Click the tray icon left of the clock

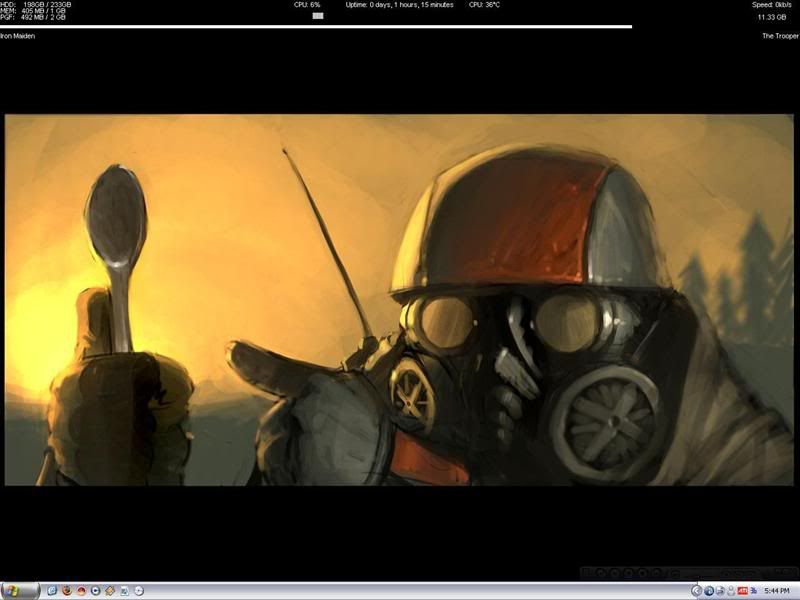(753, 591)
